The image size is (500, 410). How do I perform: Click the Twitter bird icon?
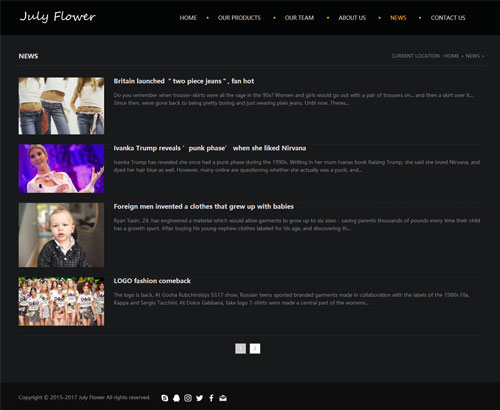coord(200,398)
